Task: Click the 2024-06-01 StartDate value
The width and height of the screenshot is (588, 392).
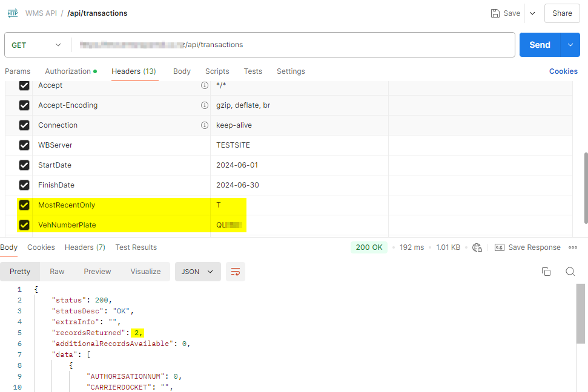Action: pyautogui.click(x=237, y=165)
